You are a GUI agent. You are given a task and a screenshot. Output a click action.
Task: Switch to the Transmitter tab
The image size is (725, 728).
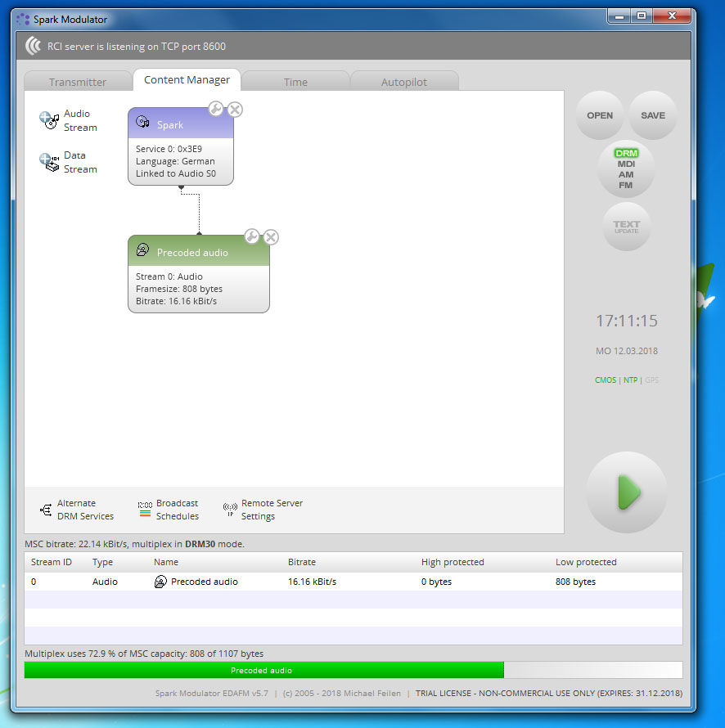point(78,82)
